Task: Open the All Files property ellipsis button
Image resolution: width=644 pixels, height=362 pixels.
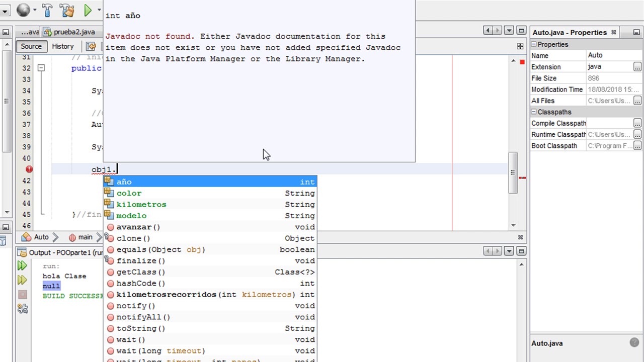Action: pyautogui.click(x=637, y=101)
